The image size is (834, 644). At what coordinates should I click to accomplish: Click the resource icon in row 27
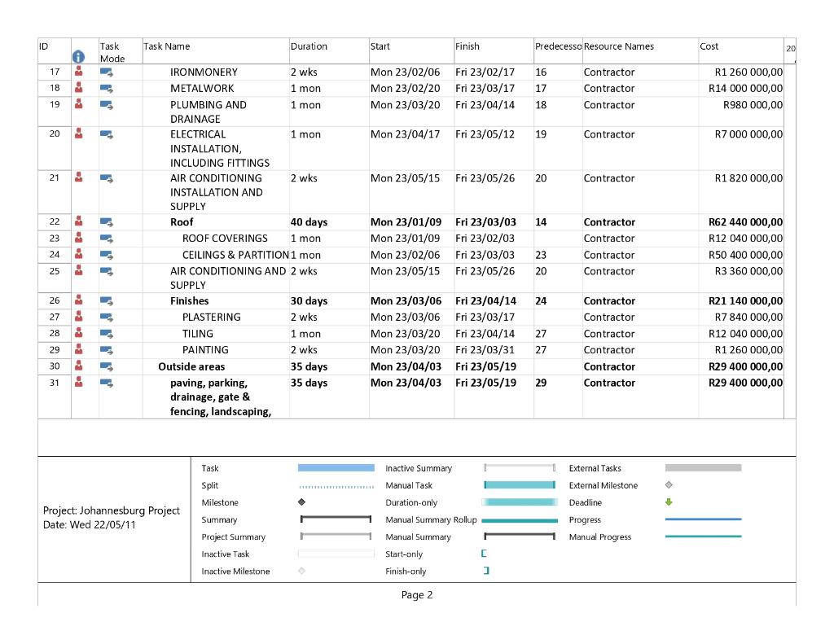79,316
